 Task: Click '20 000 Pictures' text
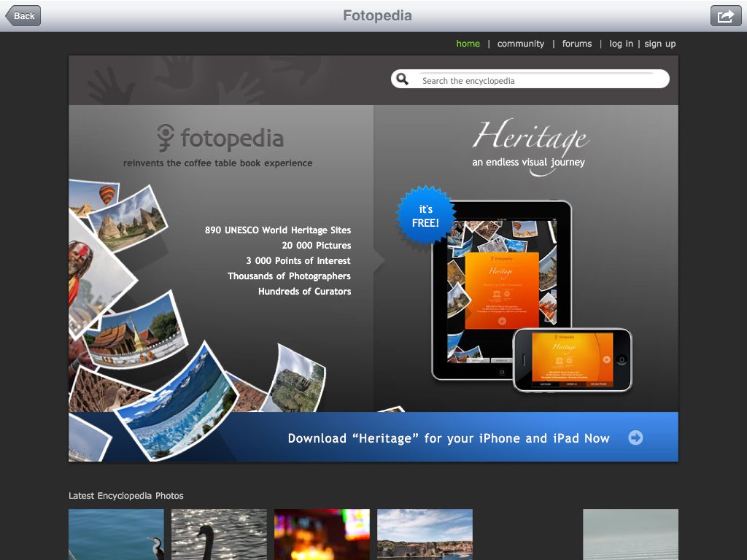click(317, 245)
